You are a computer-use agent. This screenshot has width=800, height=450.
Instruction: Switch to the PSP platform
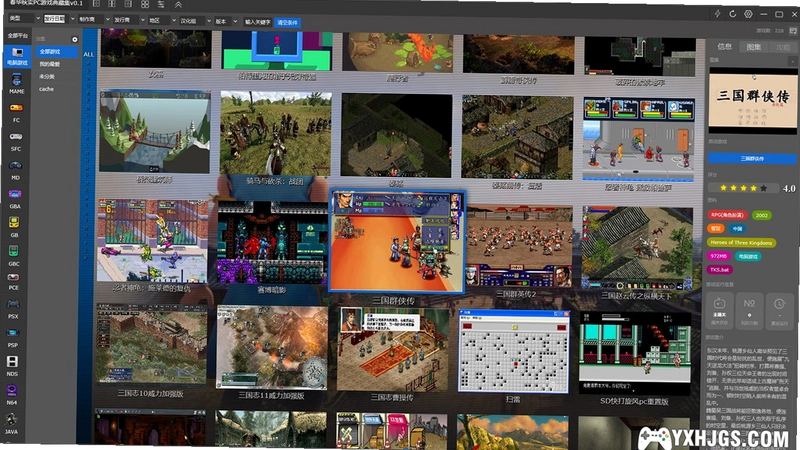[13, 337]
